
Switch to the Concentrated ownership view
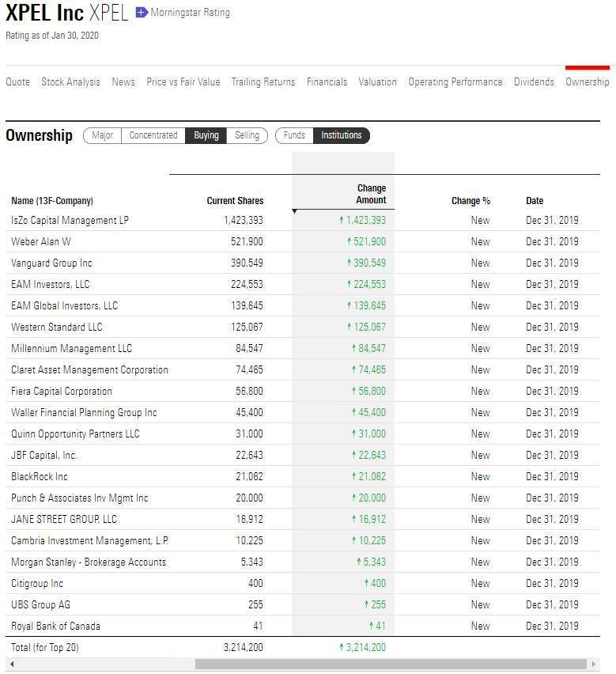pos(153,135)
